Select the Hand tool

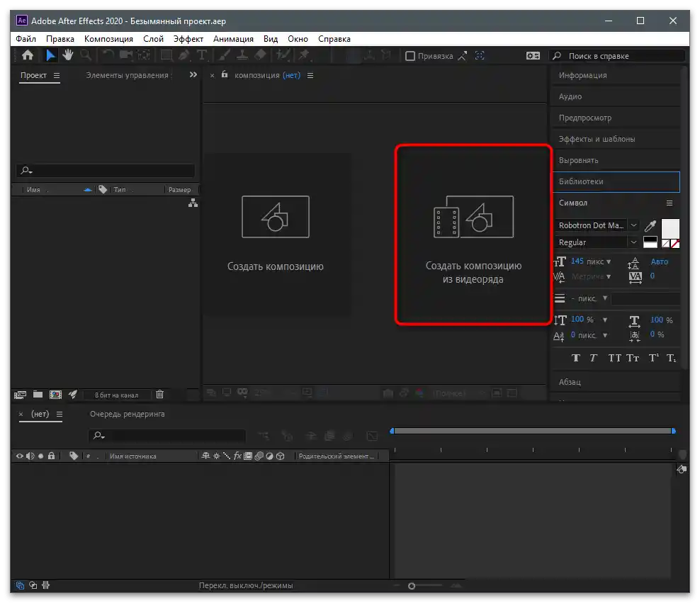click(x=68, y=55)
